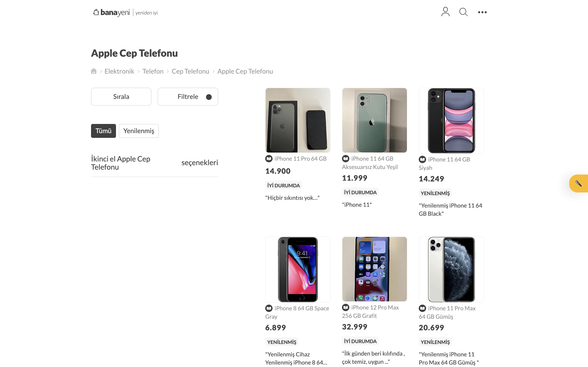
Task: Navigate to the Cep Telefonu breadcrumb
Action: pos(190,71)
